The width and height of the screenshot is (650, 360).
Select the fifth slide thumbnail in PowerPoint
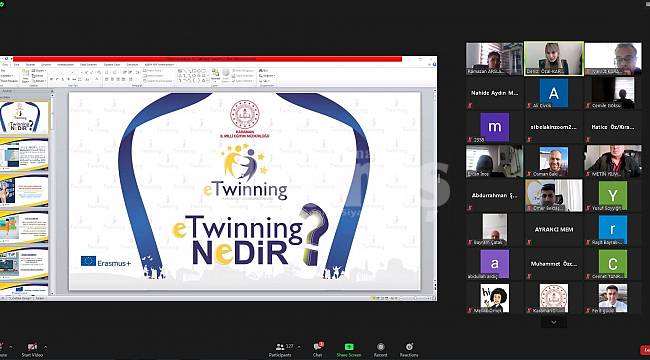[x=24, y=263]
